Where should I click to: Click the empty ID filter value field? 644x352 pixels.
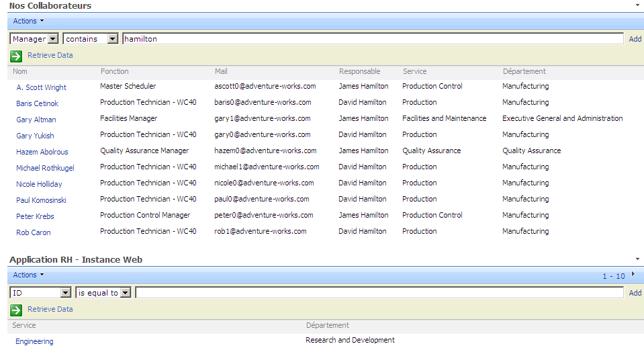(x=379, y=293)
